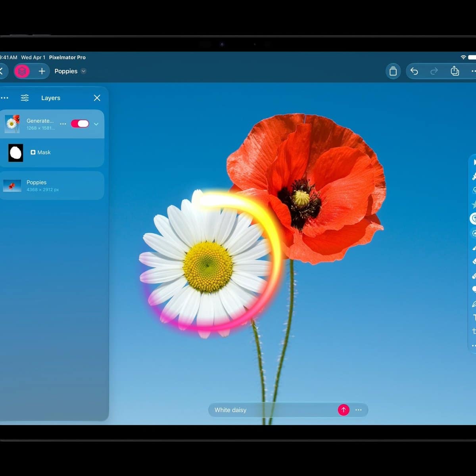This screenshot has height=476, width=476.
Task: Click the Wi-Fi status icon
Action: [463, 58]
